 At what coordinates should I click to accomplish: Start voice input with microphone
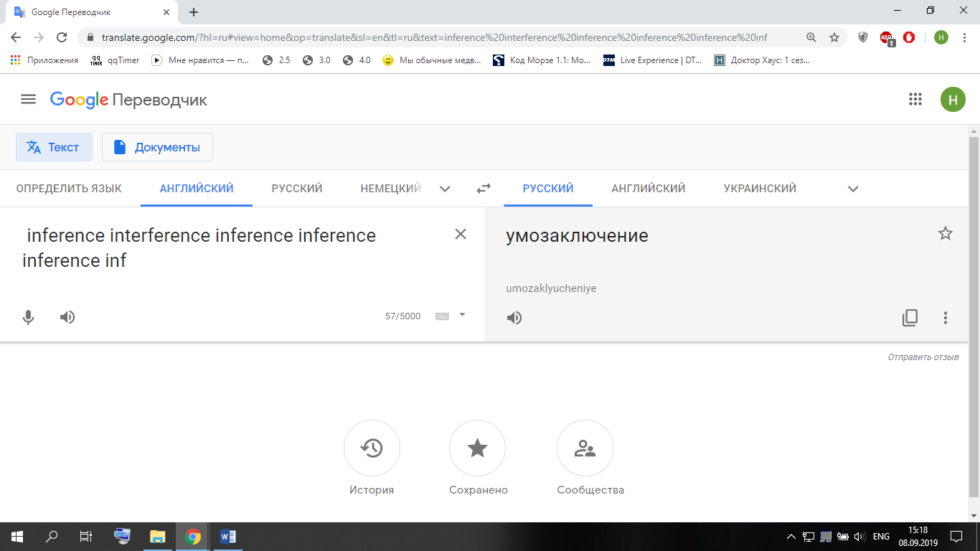pos(28,317)
